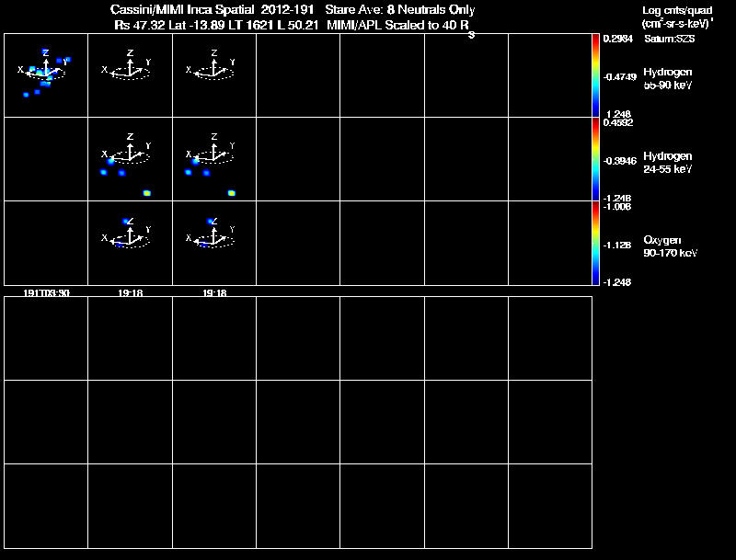Click the 'Saturn:SZS' coordinate label

(670, 39)
